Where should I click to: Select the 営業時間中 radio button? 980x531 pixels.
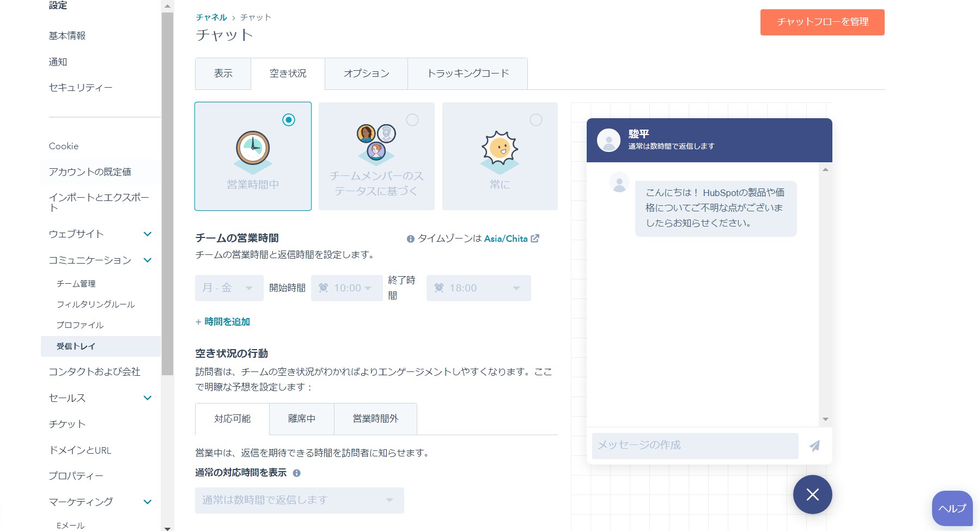(289, 120)
